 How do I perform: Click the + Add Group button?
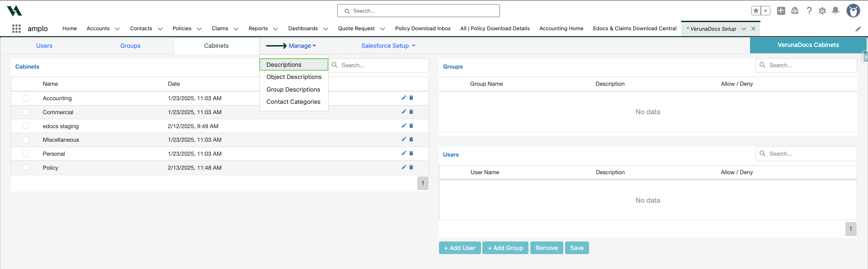[505, 248]
